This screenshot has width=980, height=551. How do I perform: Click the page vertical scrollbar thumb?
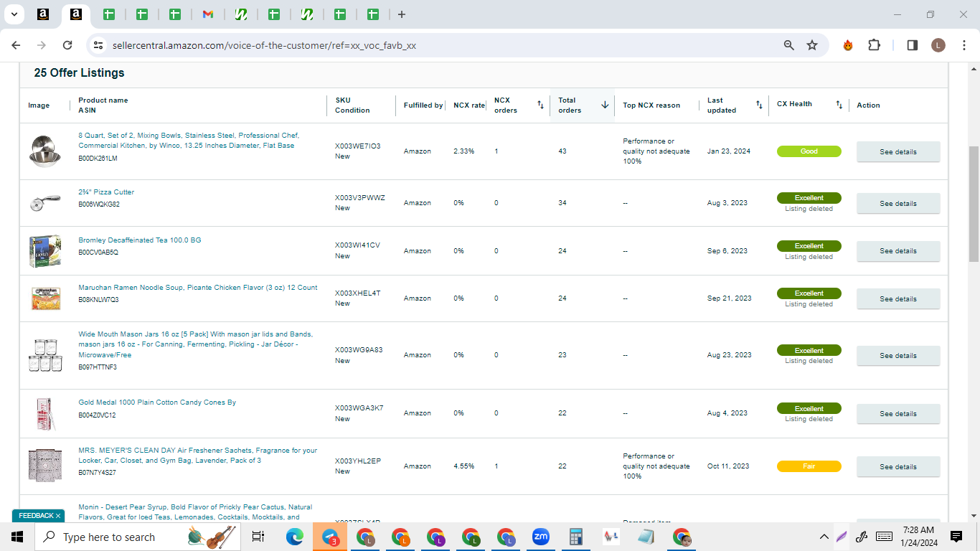coord(974,204)
